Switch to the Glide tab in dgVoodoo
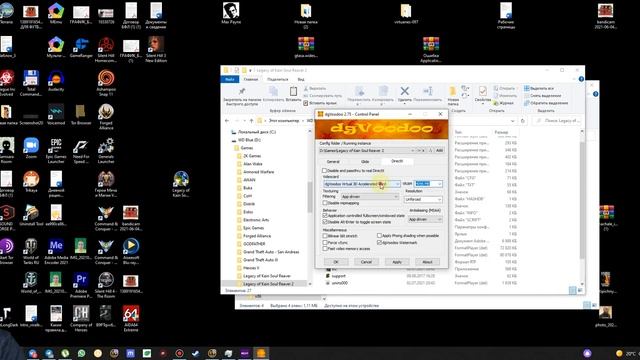This screenshot has height=360, width=640. coord(365,162)
